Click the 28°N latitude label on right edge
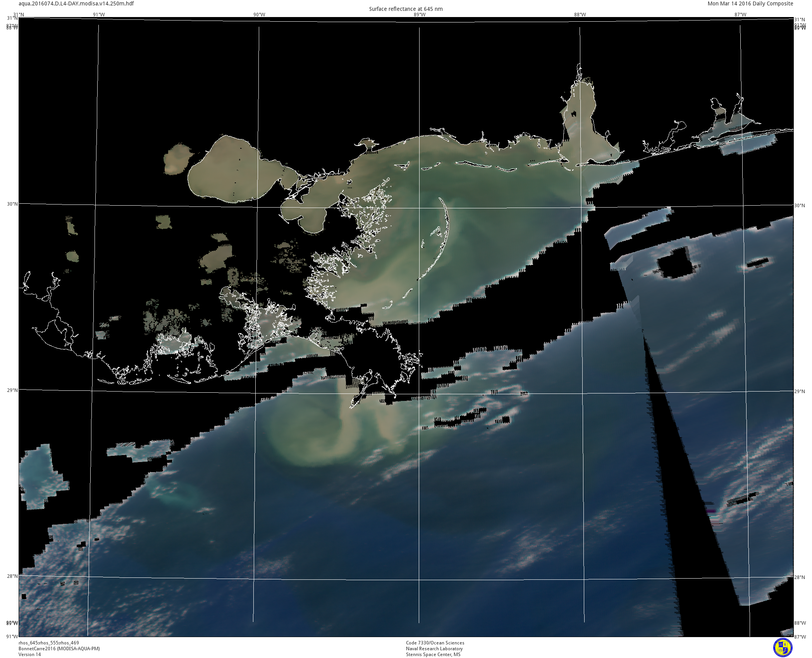812x658 pixels. click(800, 577)
